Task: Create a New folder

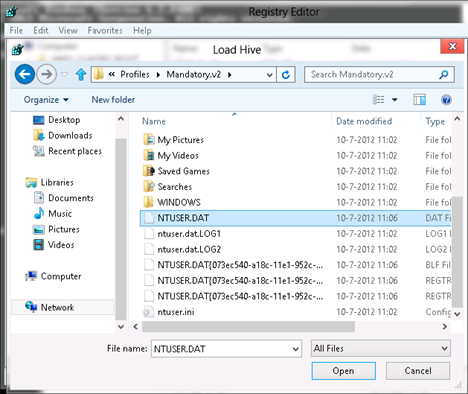Action: pyautogui.click(x=113, y=100)
